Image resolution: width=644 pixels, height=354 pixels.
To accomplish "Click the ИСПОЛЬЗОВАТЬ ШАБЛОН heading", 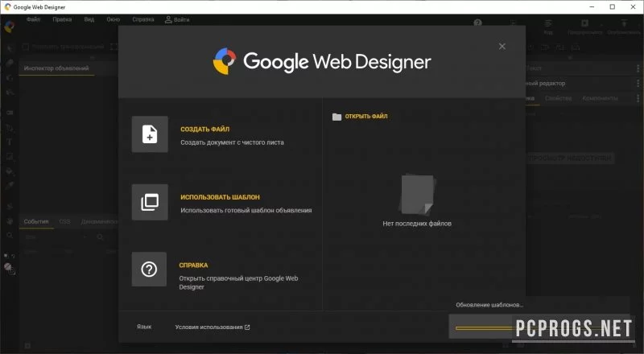I will tap(220, 197).
